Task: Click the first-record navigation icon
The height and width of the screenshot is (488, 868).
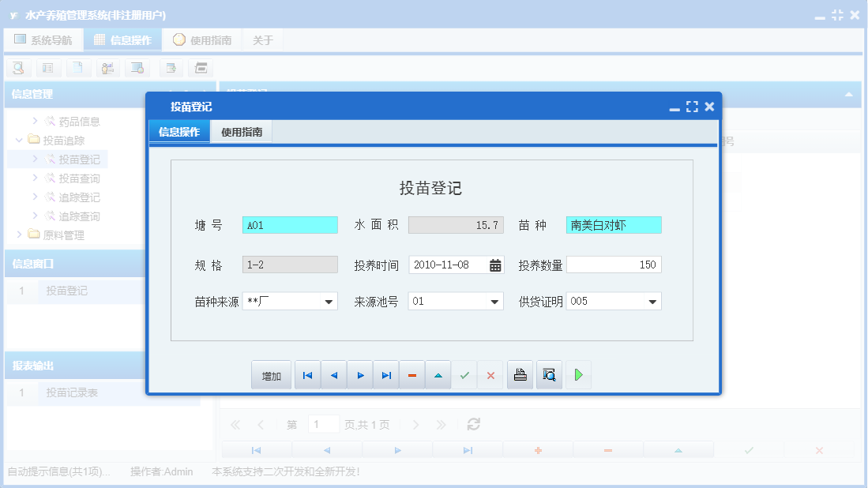Action: [x=307, y=374]
